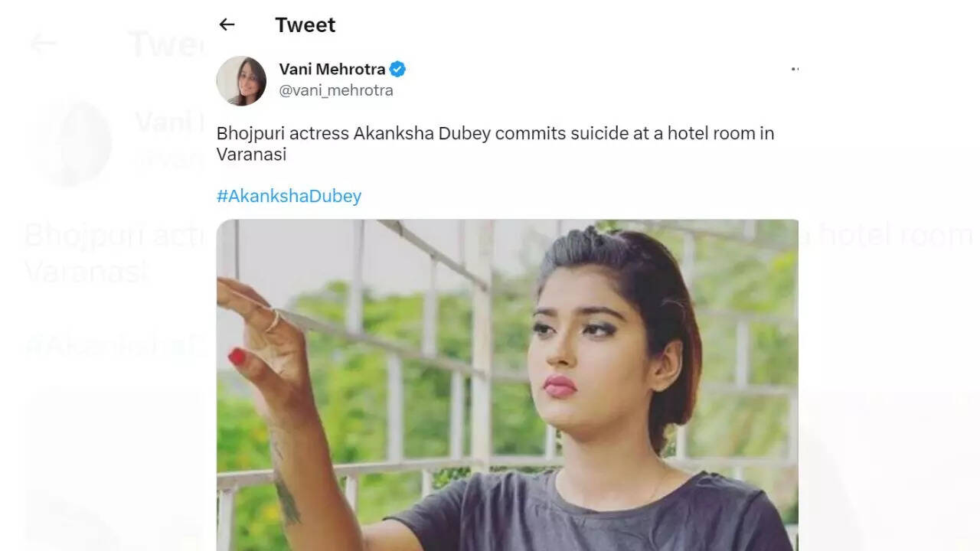
Task: Open Vani Mehrotra's profile picture
Action: (x=241, y=80)
